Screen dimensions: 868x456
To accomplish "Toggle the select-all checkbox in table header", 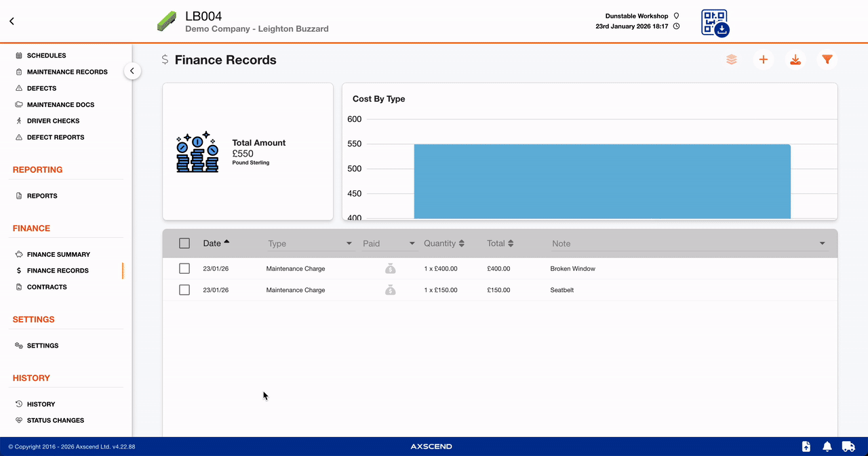I will coord(184,243).
